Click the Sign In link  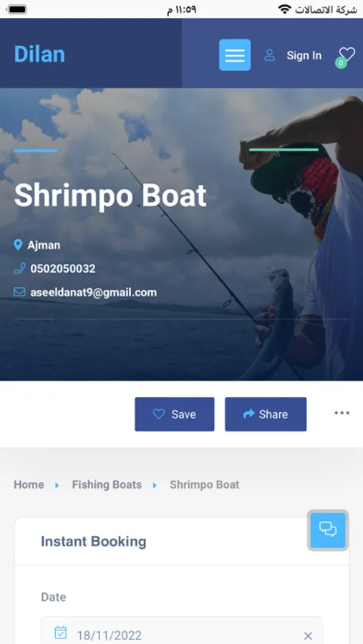pos(304,55)
